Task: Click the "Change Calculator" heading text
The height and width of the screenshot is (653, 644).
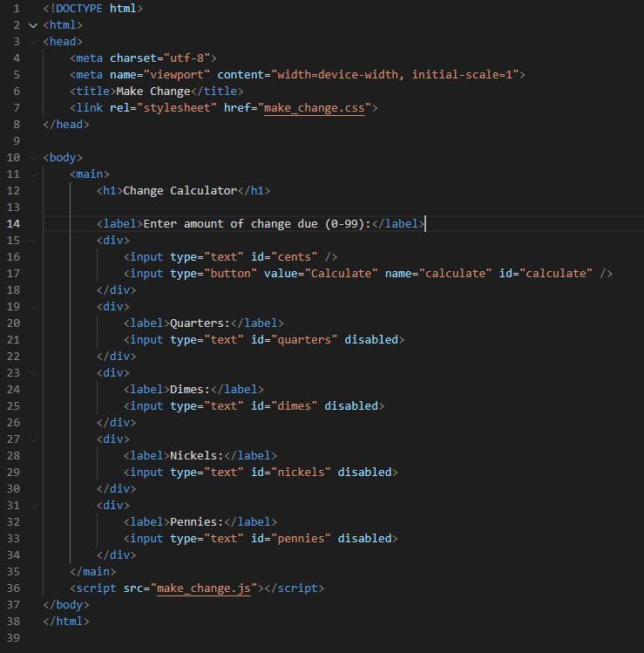Action: [x=180, y=191]
